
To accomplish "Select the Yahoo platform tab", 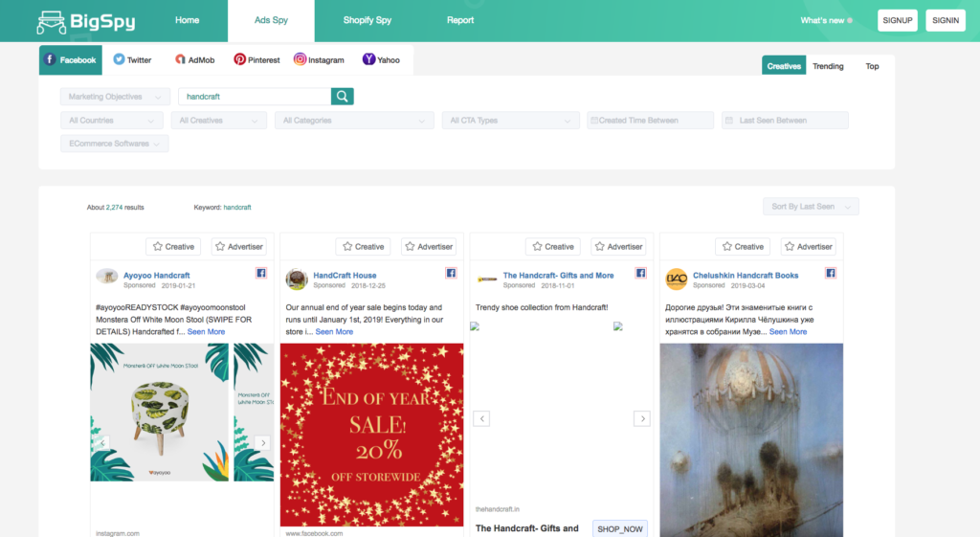I will 381,60.
